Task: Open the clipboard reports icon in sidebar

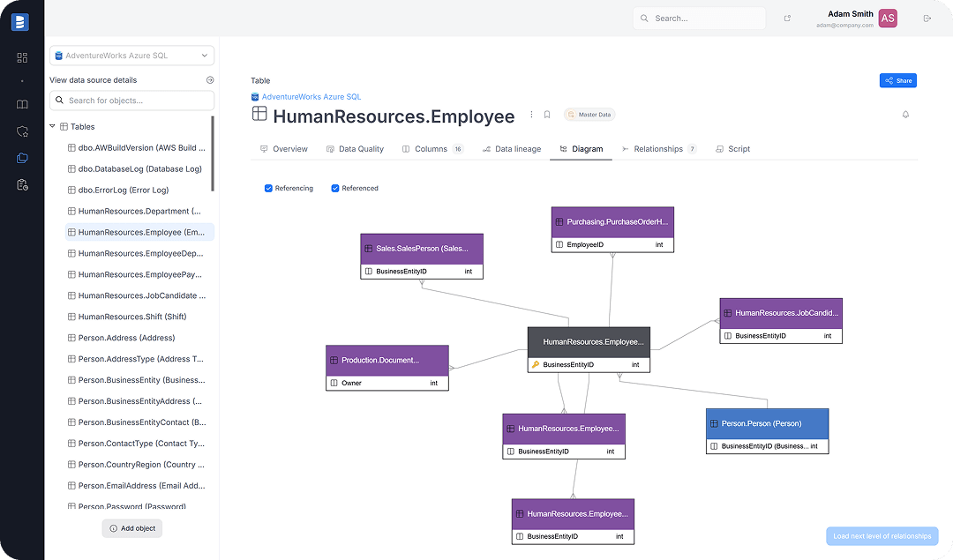Action: pos(22,185)
